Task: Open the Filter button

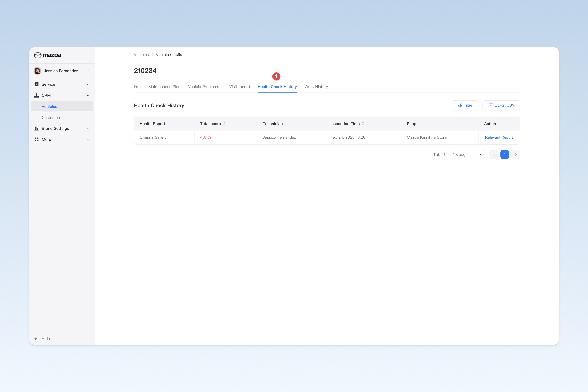Action: point(465,105)
